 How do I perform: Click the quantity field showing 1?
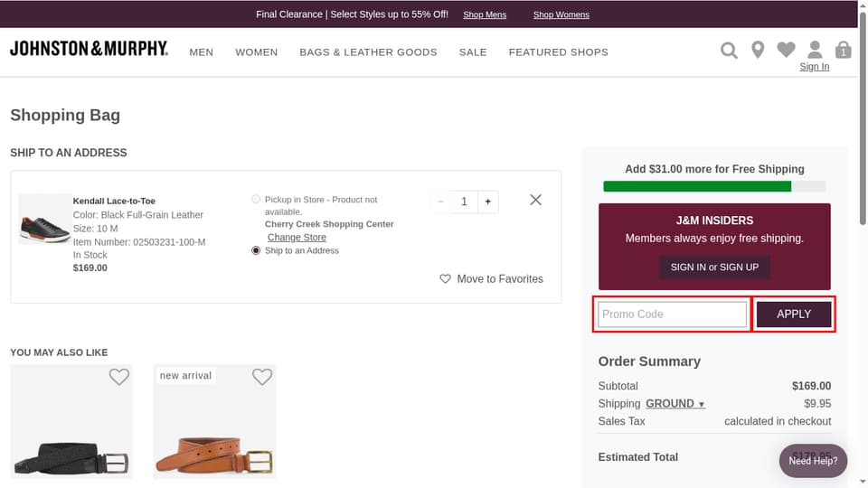click(464, 202)
